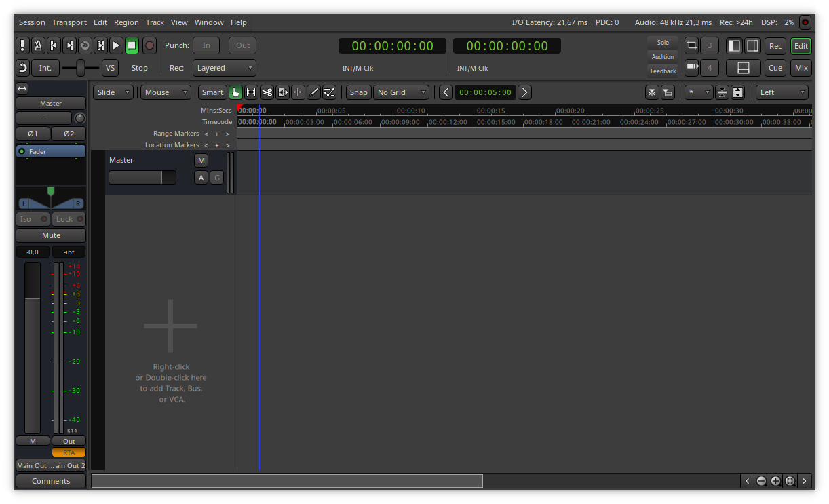Screen dimensions: 829x504
Task: Open the Window menu
Action: point(209,22)
